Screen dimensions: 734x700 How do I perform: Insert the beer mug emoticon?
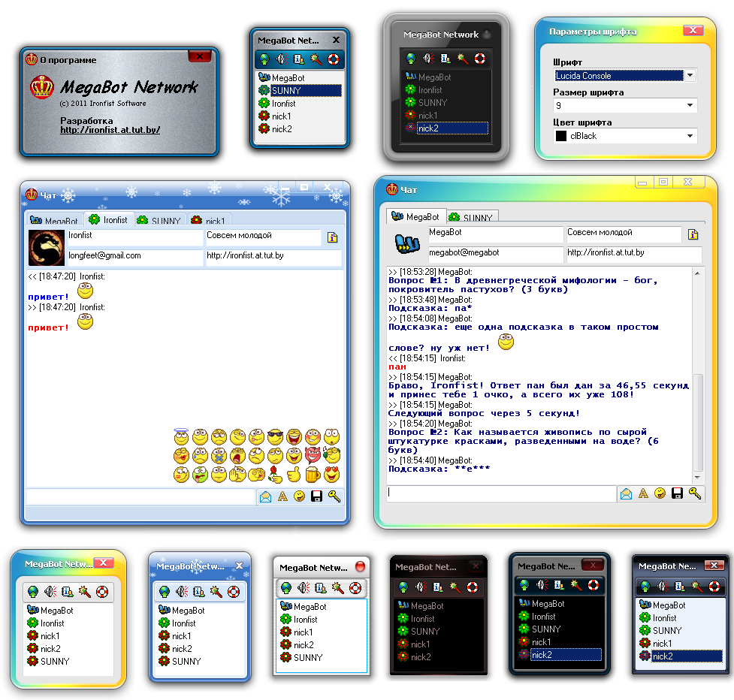point(313,475)
